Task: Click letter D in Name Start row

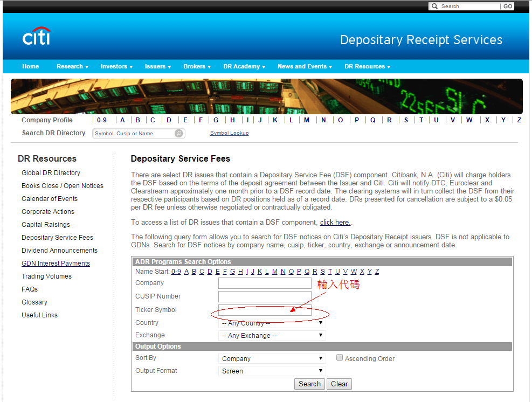Action: [210, 272]
